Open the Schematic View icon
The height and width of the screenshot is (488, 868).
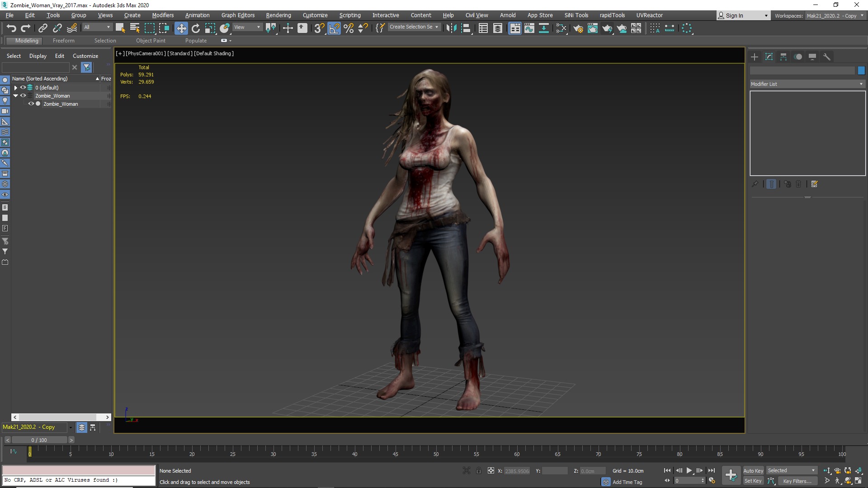543,28
